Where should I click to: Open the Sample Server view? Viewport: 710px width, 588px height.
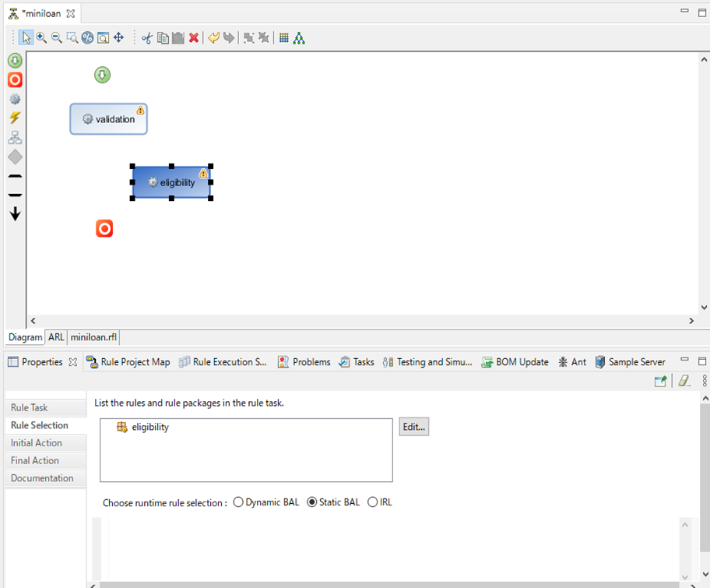click(630, 362)
